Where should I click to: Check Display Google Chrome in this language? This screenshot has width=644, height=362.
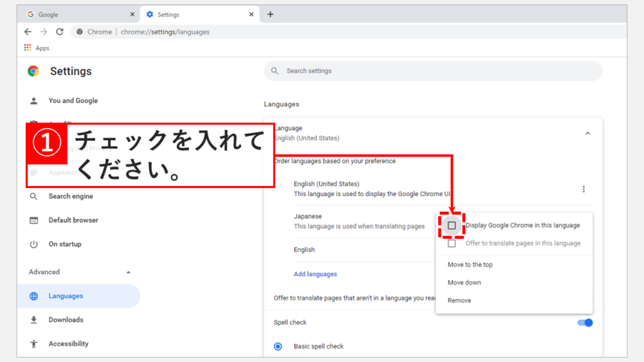[452, 225]
